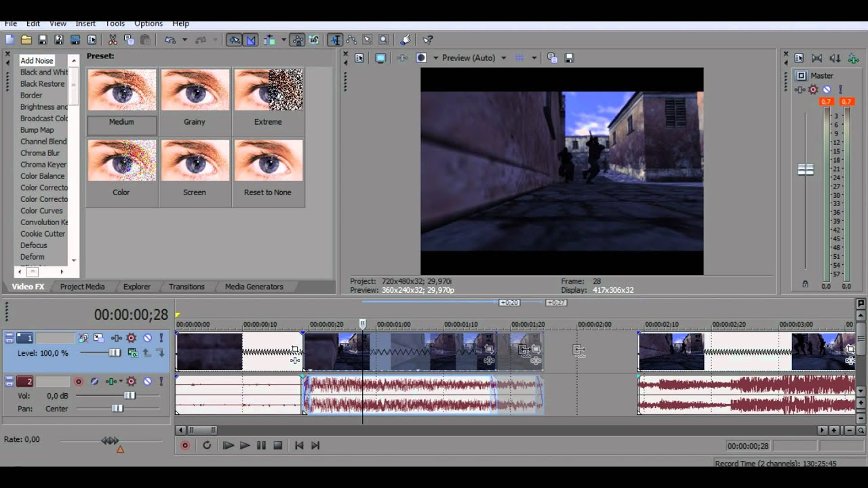The width and height of the screenshot is (868, 488).
Task: Preview on external monitor
Action: click(380, 58)
